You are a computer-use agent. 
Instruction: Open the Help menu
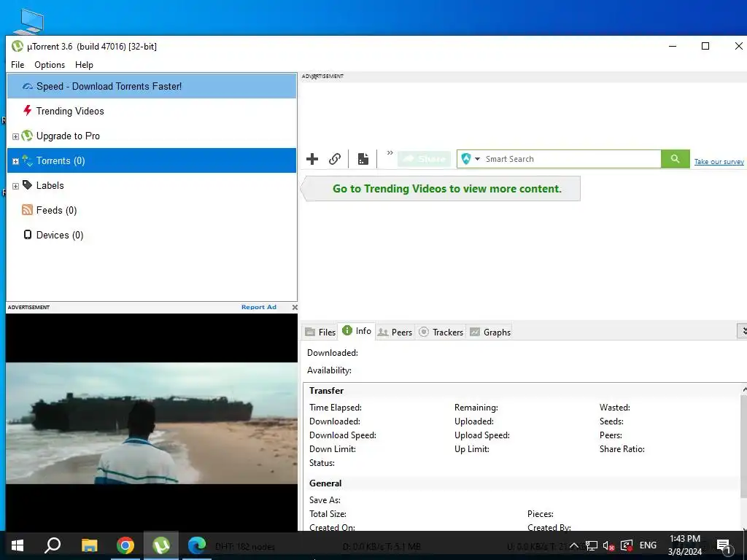tap(84, 65)
